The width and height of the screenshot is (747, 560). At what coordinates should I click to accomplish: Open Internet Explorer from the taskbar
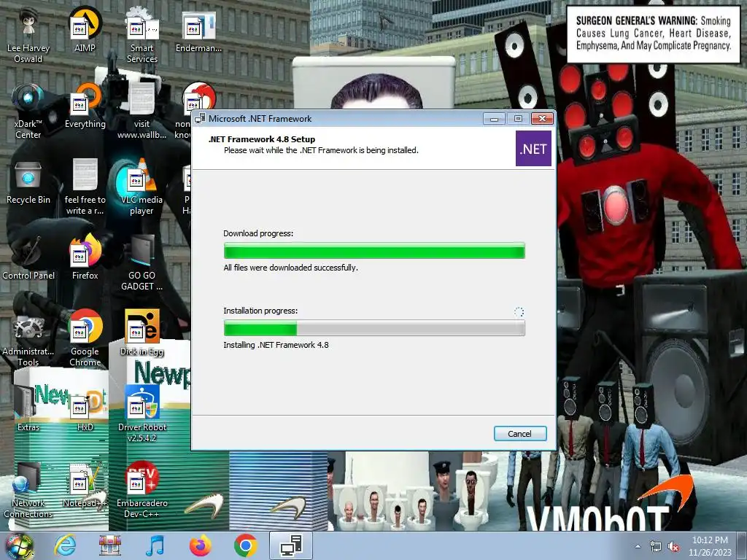[x=64, y=545]
